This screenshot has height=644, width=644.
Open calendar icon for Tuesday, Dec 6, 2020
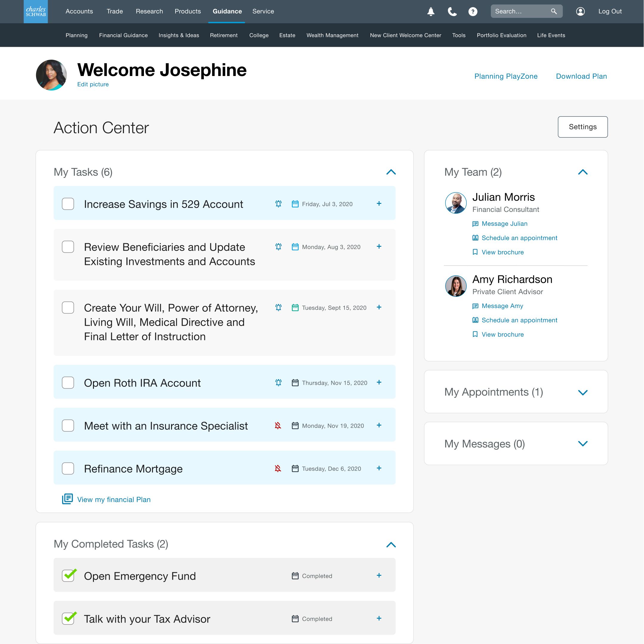tap(295, 468)
